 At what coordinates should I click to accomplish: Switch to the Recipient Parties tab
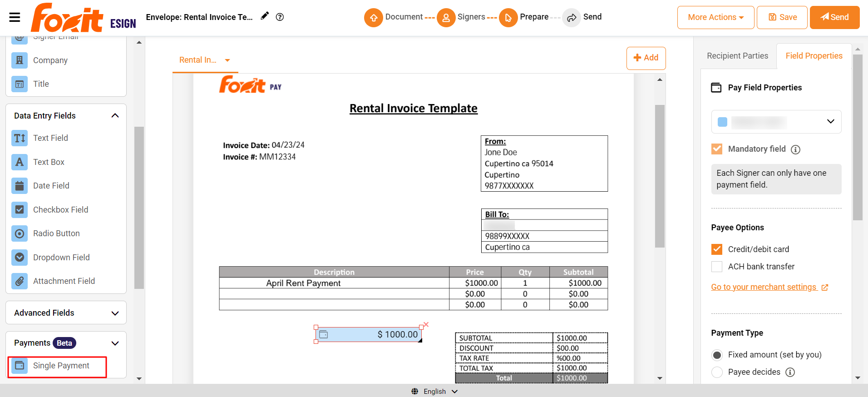pos(737,56)
